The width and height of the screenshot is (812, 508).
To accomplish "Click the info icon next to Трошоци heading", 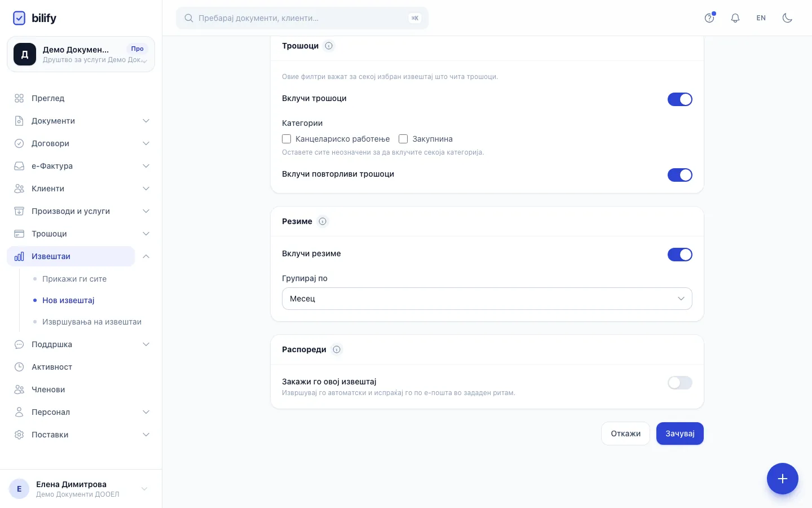I will (329, 46).
